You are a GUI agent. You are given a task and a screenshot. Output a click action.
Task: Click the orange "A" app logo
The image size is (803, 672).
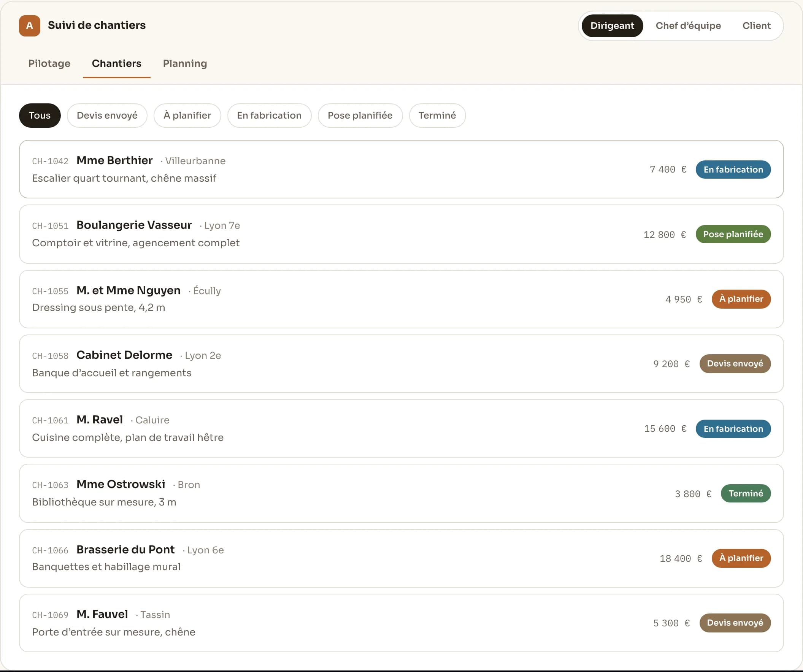(29, 25)
